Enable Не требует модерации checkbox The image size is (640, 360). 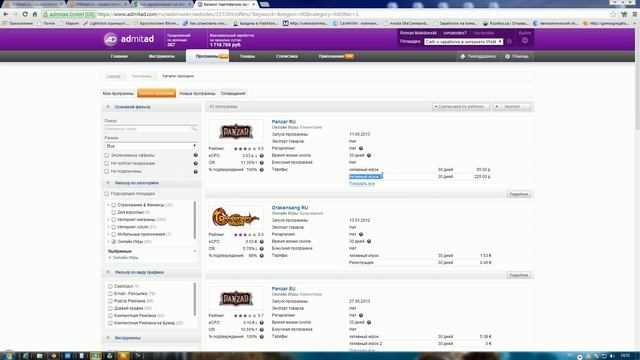click(107, 163)
